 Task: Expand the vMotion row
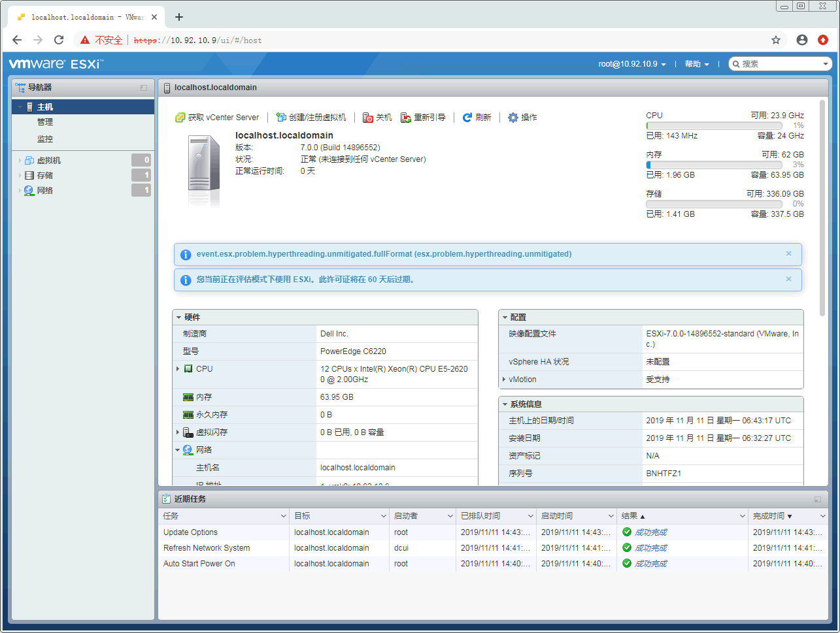(x=503, y=380)
